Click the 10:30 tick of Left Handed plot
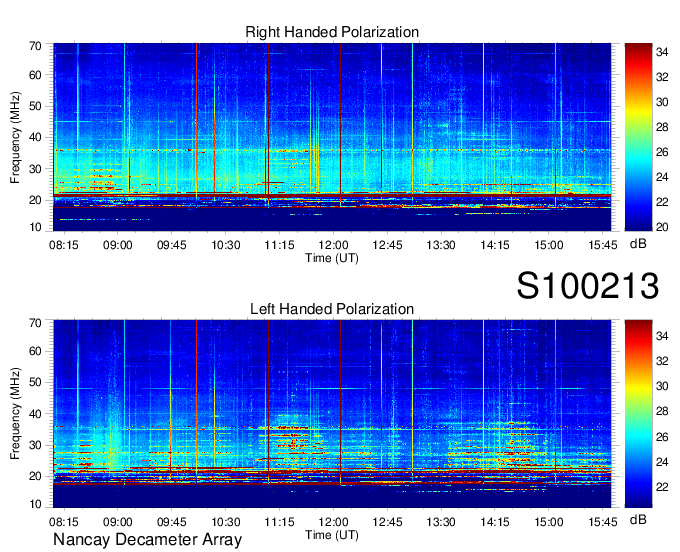This screenshot has width=680, height=552. point(226,522)
